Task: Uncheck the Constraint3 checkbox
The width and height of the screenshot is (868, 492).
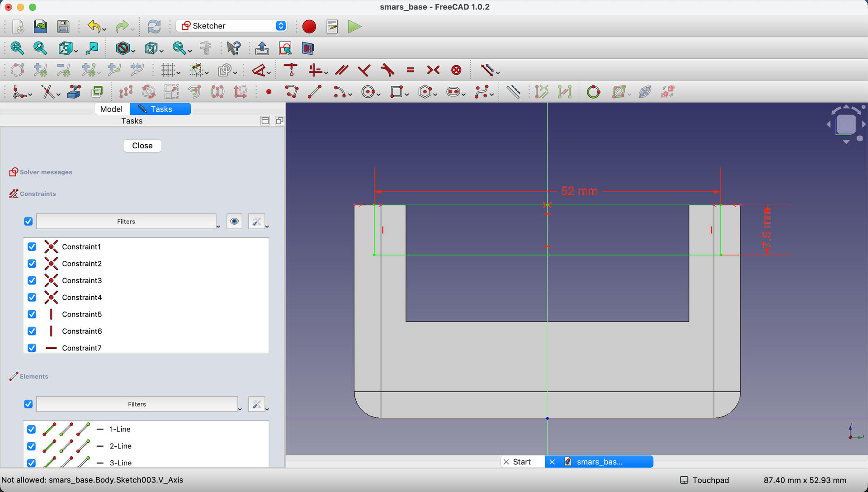Action: (x=32, y=280)
